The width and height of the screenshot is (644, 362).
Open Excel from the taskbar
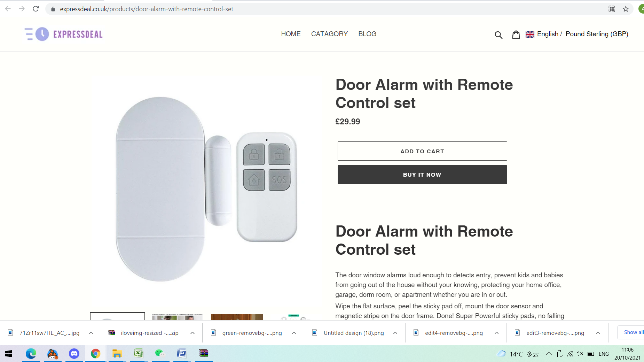139,354
